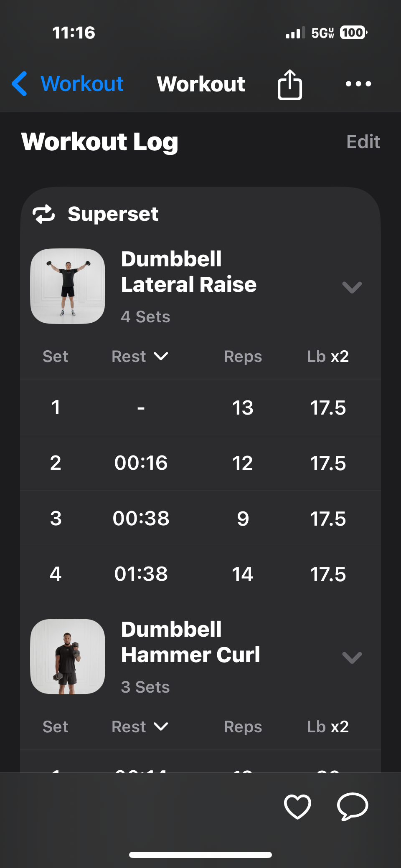Image resolution: width=401 pixels, height=868 pixels.
Task: Collapse the Dumbbell Hammer Curl section
Action: tap(352, 658)
